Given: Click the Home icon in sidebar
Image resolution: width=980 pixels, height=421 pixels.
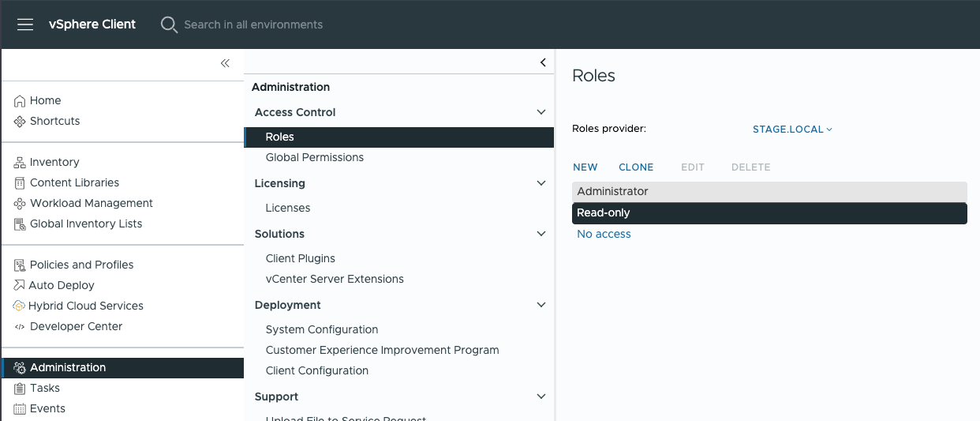Looking at the screenshot, I should (x=20, y=101).
